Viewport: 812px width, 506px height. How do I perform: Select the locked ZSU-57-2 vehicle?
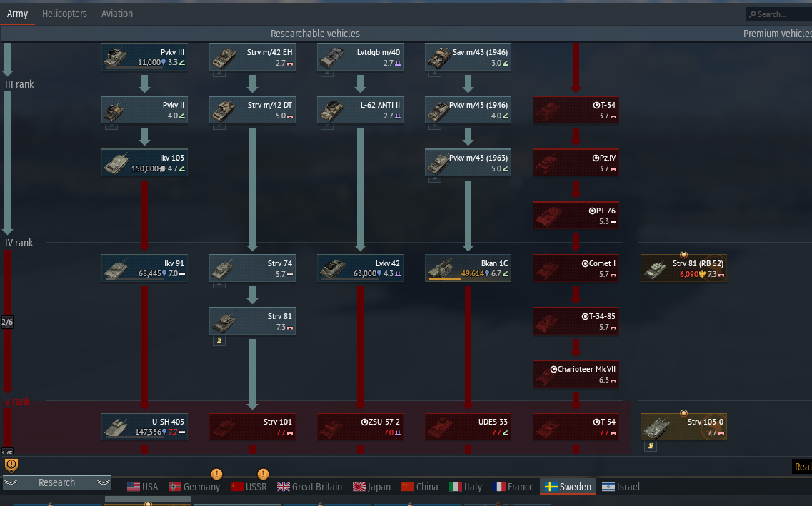(x=360, y=426)
